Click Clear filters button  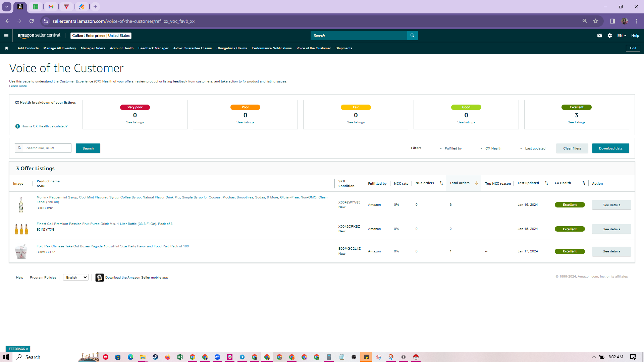click(x=572, y=148)
